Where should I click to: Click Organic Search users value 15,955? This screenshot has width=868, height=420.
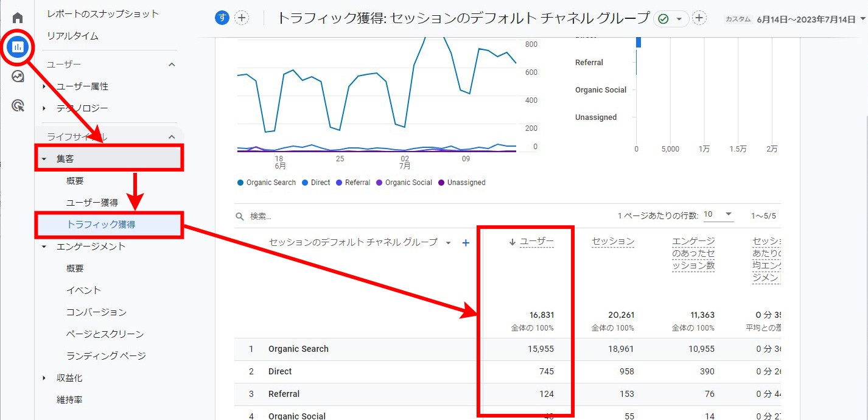(542, 349)
